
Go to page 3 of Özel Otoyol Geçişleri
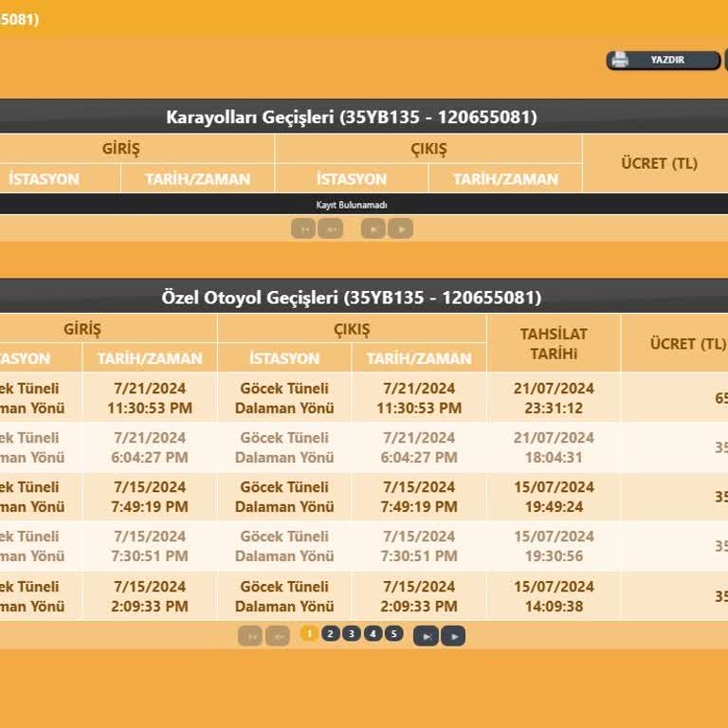352,633
